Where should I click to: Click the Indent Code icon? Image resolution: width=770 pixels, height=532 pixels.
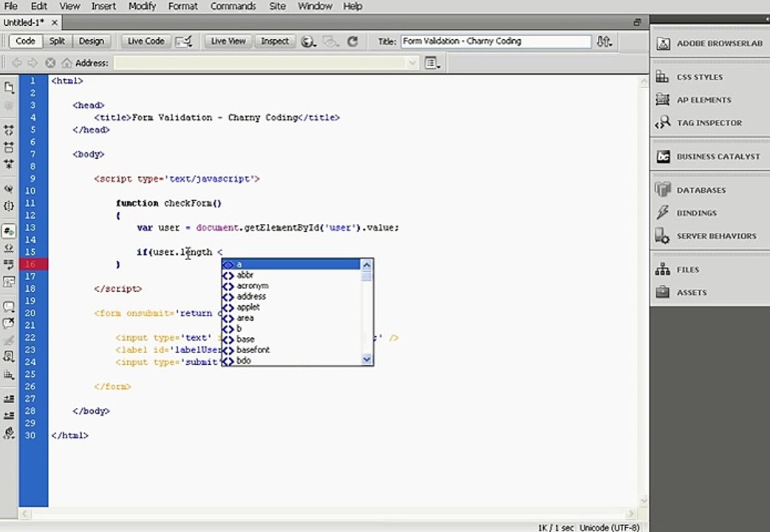click(9, 398)
